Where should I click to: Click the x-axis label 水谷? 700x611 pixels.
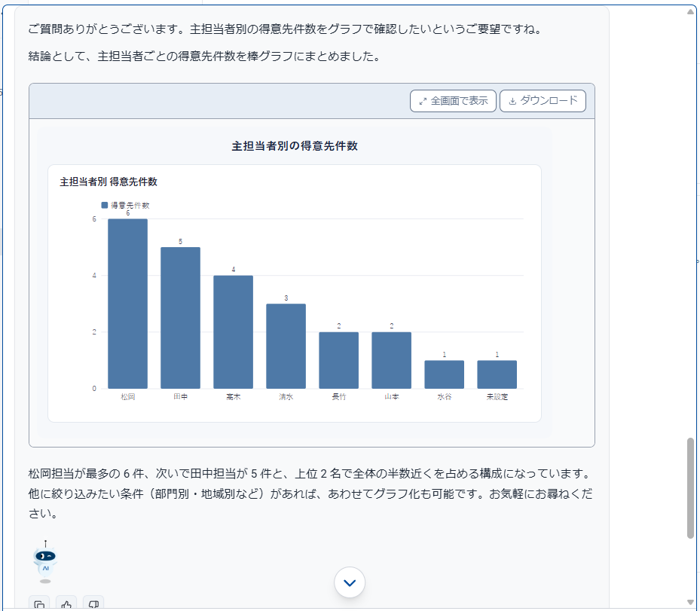click(445, 397)
